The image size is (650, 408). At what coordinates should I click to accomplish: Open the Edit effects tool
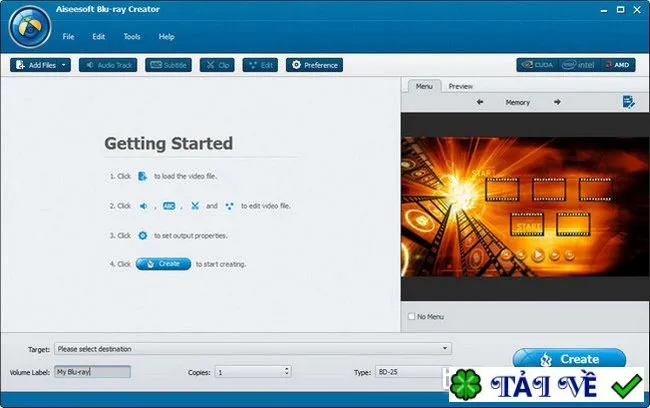pyautogui.click(x=260, y=65)
